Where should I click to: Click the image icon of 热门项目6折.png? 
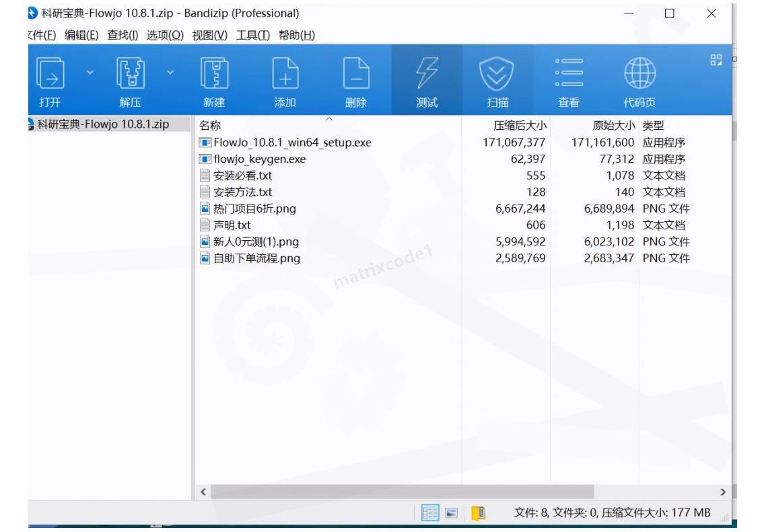[x=205, y=209]
